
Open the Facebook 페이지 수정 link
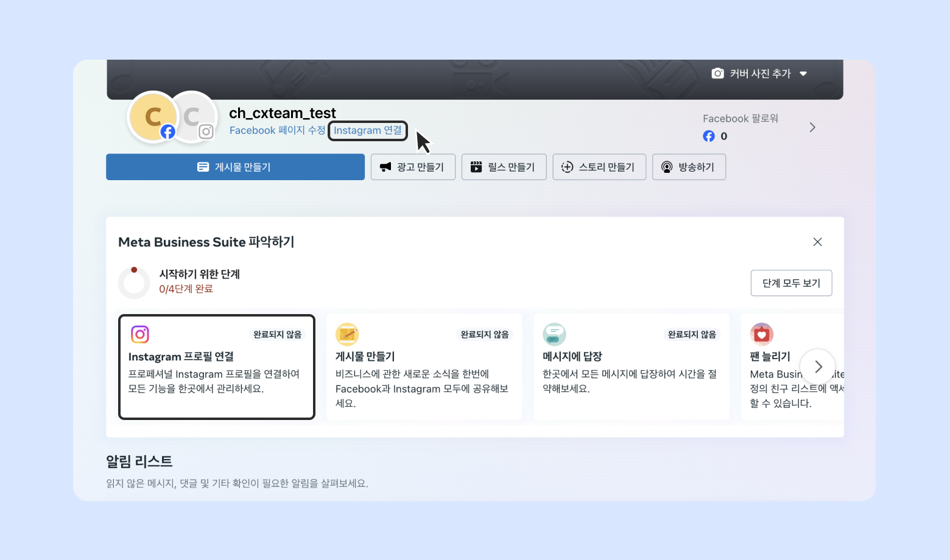pyautogui.click(x=278, y=130)
